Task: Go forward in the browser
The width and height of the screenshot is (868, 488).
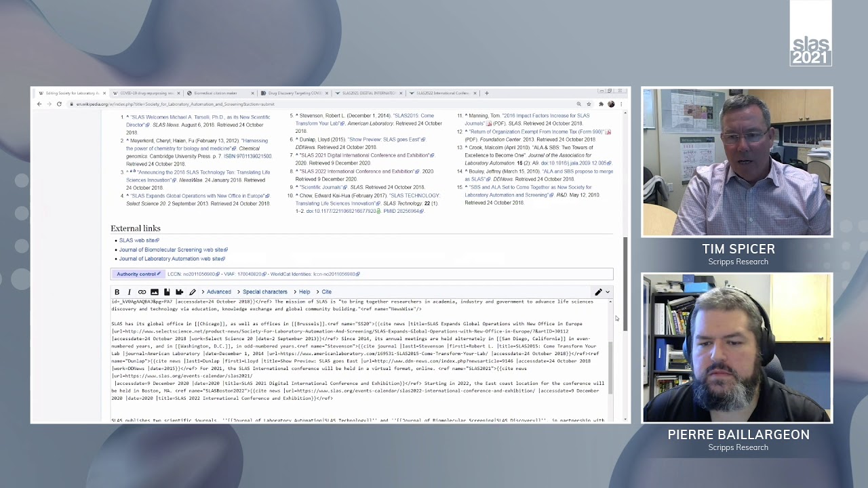Action: click(x=49, y=104)
